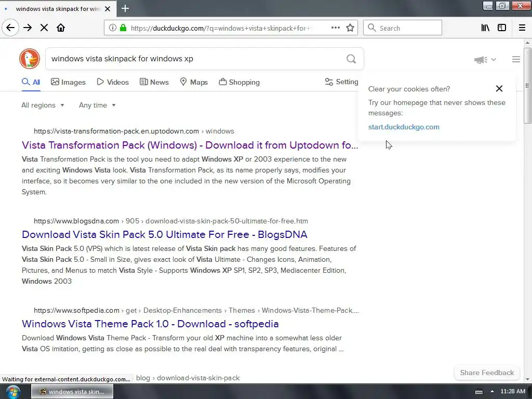532x399 pixels.
Task: Switch to the Shopping tab
Action: [x=239, y=82]
